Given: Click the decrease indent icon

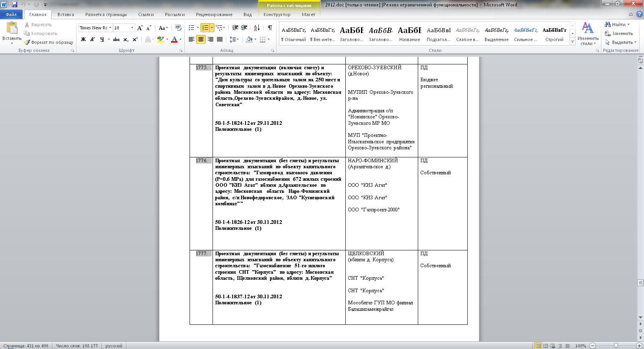Looking at the screenshot, I should [x=235, y=28].
